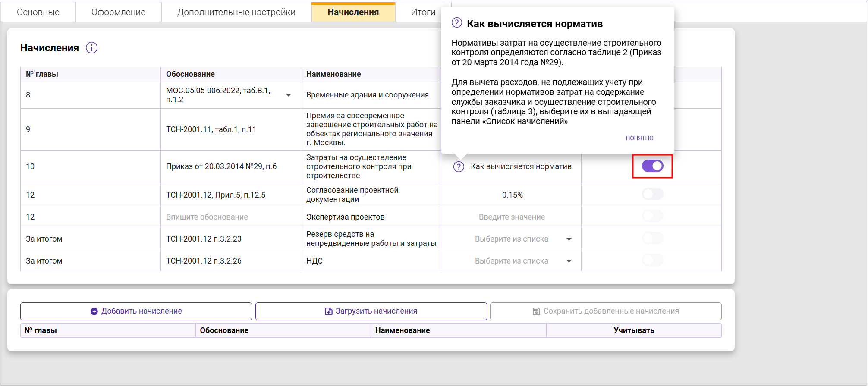Select Начисления tab
868x386 pixels.
click(x=353, y=12)
